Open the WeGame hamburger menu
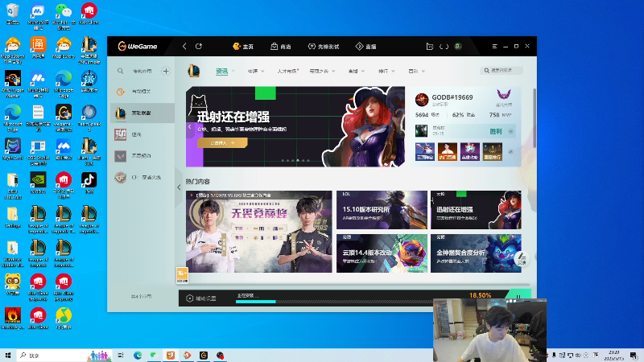 (494, 47)
